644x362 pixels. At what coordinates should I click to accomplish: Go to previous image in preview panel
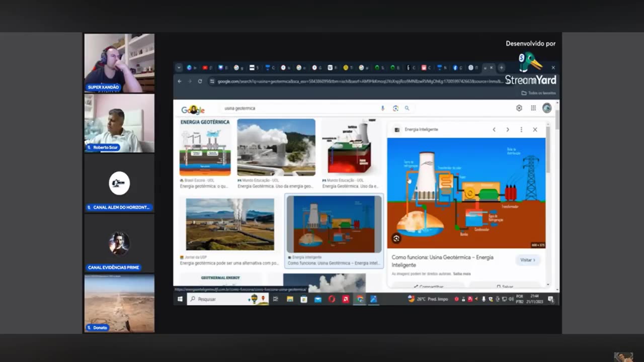coord(494,130)
